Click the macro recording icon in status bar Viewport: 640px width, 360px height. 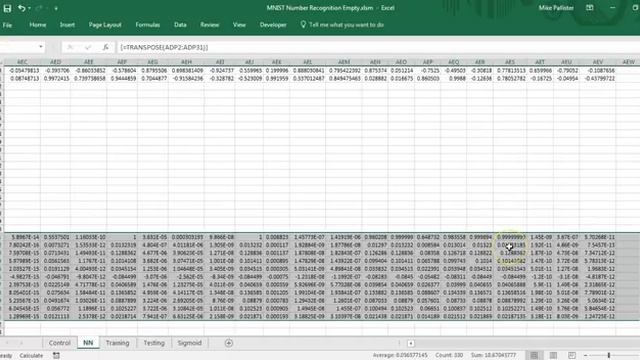[56, 356]
